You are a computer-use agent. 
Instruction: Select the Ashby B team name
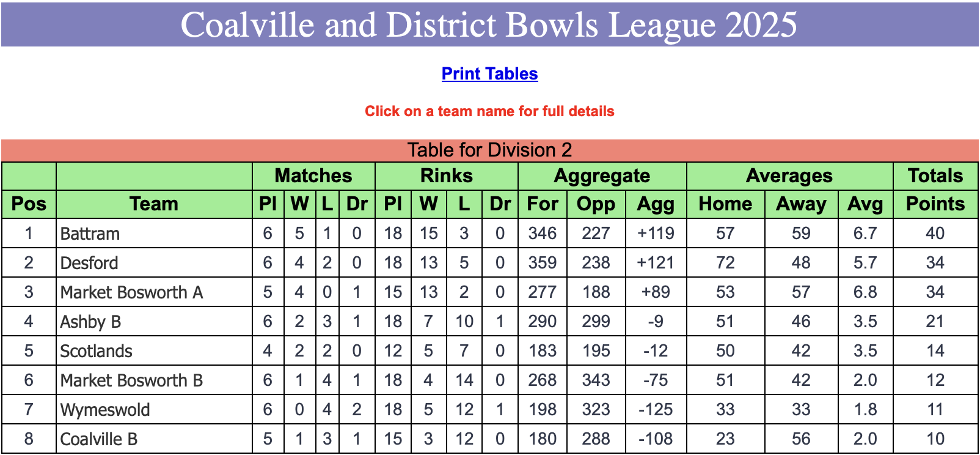coord(90,322)
